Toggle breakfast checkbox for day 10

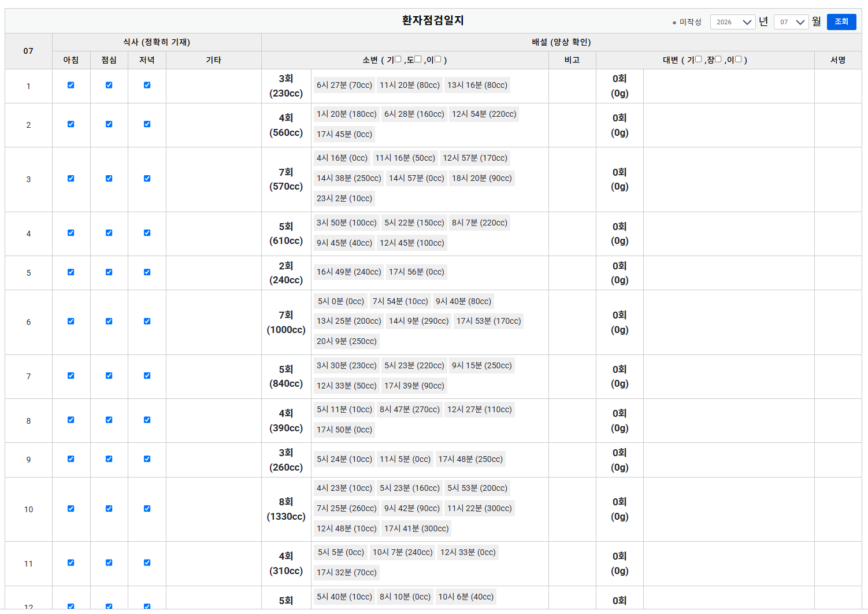coord(71,509)
